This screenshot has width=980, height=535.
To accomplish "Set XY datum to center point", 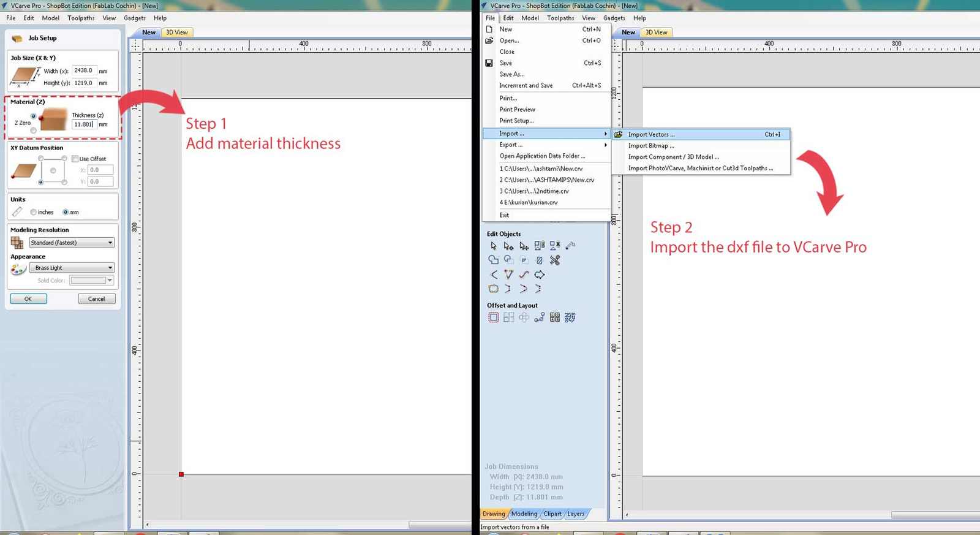I will (53, 170).
